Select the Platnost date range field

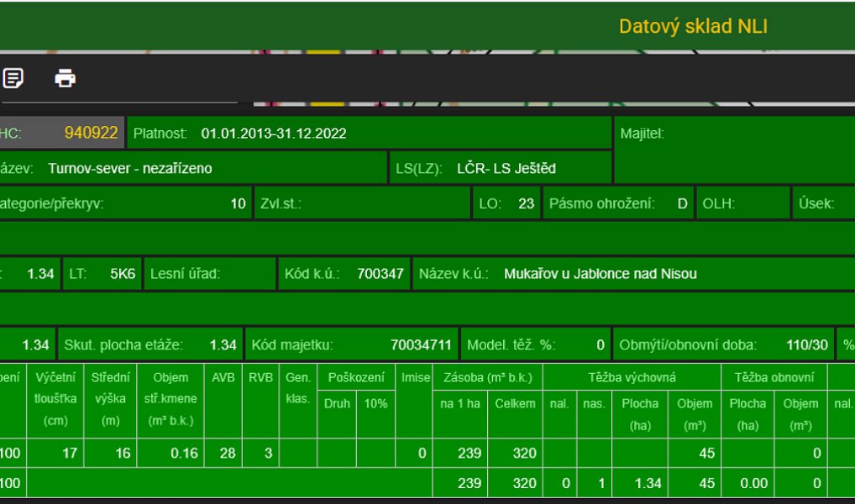click(x=370, y=133)
